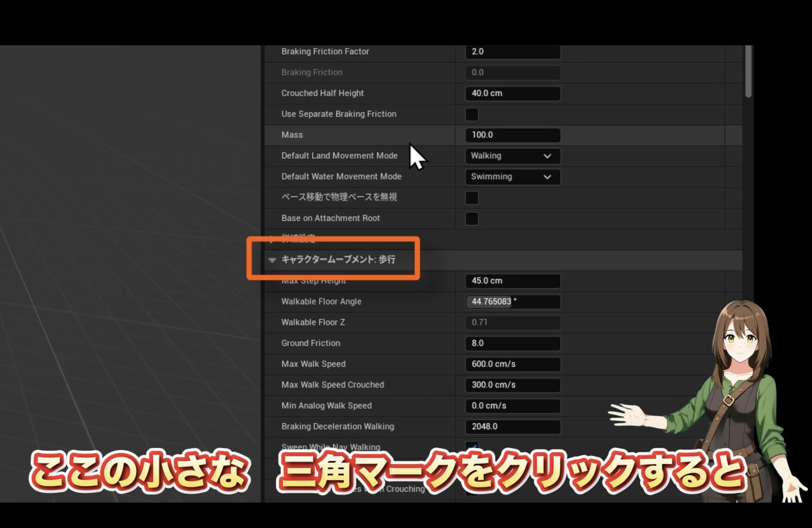Collapse the キャラクタームーブメント: 歩行 section triangle
The image size is (812, 528).
272,260
